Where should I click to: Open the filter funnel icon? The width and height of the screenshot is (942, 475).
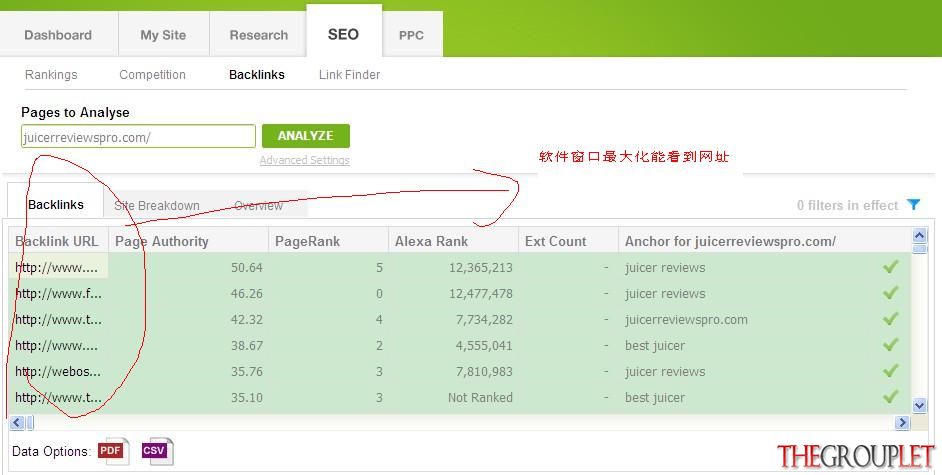click(x=914, y=205)
